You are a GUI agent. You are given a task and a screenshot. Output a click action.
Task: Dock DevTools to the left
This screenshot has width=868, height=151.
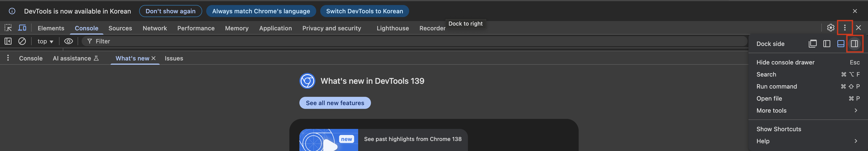point(827,44)
